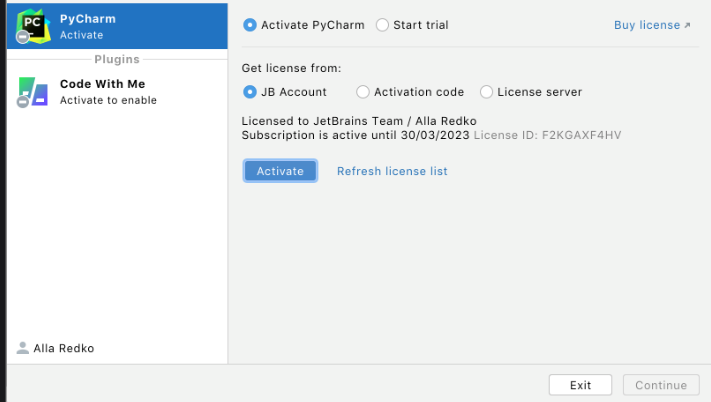Click the Exit button
Image resolution: width=711 pixels, height=402 pixels.
coord(580,385)
